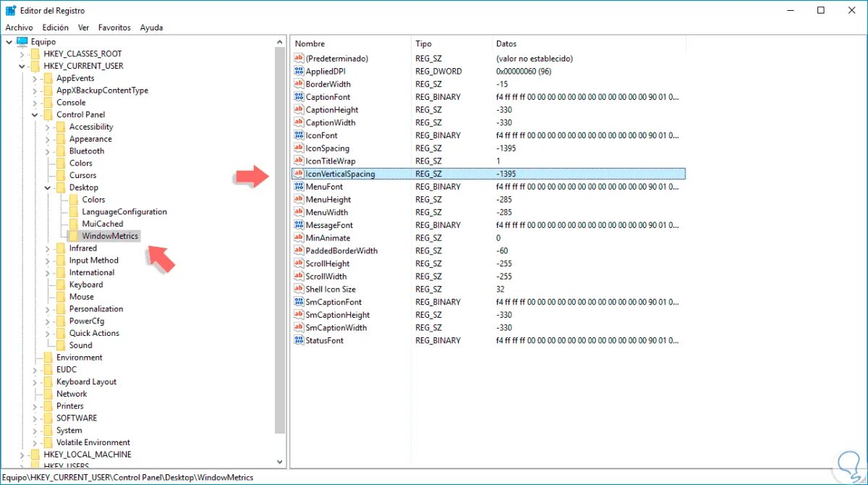Click the IconFont binary value icon
The image size is (868, 485).
[x=299, y=135]
